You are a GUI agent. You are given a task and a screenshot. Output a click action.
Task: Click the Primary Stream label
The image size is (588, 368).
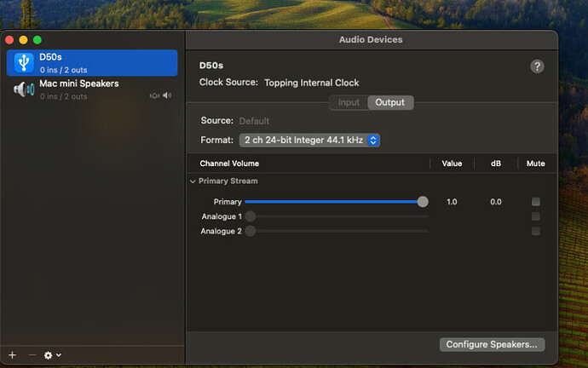pos(228,181)
